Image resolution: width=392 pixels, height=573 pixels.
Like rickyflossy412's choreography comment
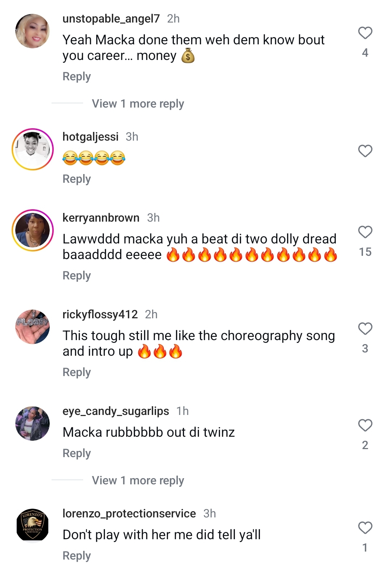pyautogui.click(x=365, y=329)
